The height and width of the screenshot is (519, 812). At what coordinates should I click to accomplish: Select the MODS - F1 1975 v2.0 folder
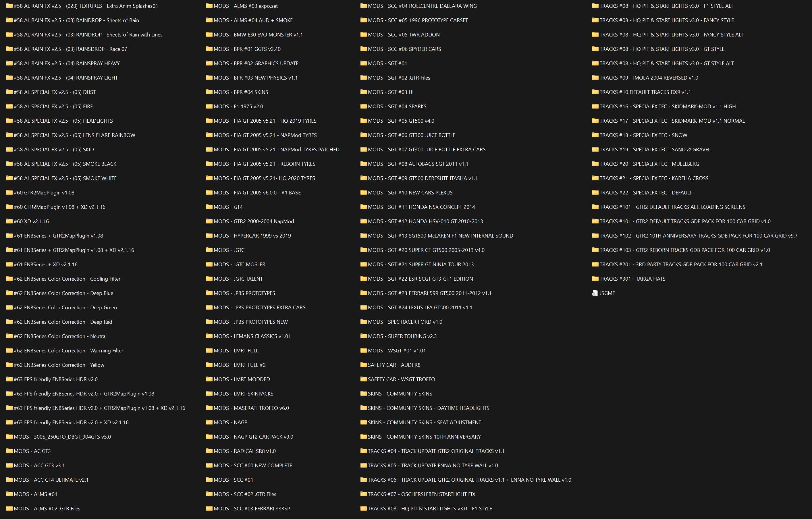238,106
